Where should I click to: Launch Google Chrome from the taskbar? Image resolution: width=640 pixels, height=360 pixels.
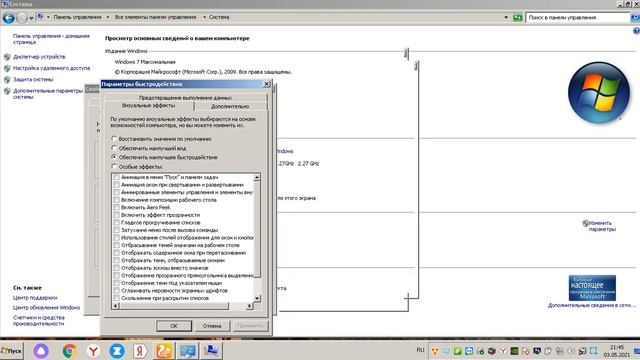(69, 351)
